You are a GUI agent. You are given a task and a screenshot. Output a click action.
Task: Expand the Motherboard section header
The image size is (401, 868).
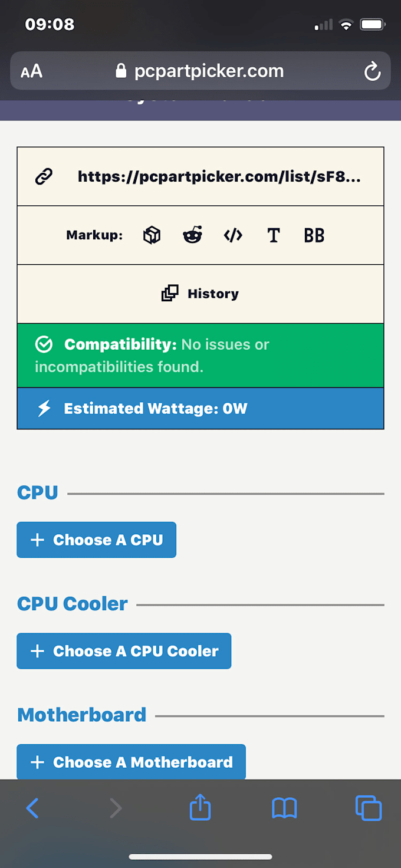[x=81, y=715]
